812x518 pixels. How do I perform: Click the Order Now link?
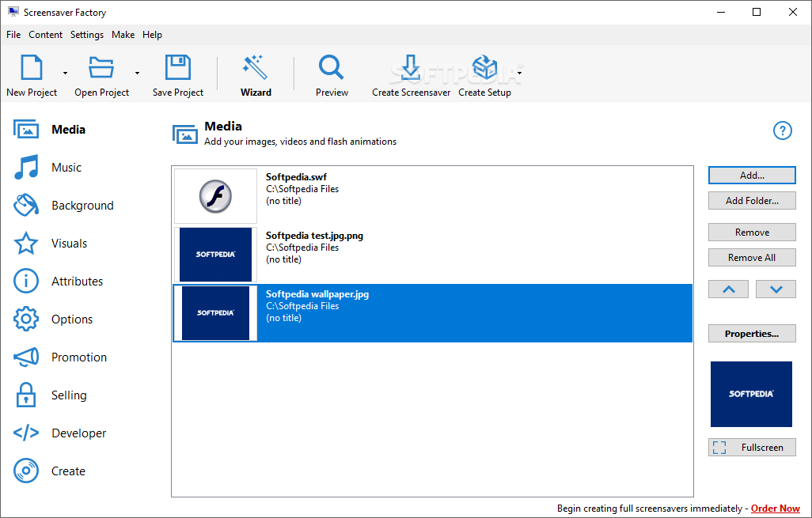[x=776, y=509]
